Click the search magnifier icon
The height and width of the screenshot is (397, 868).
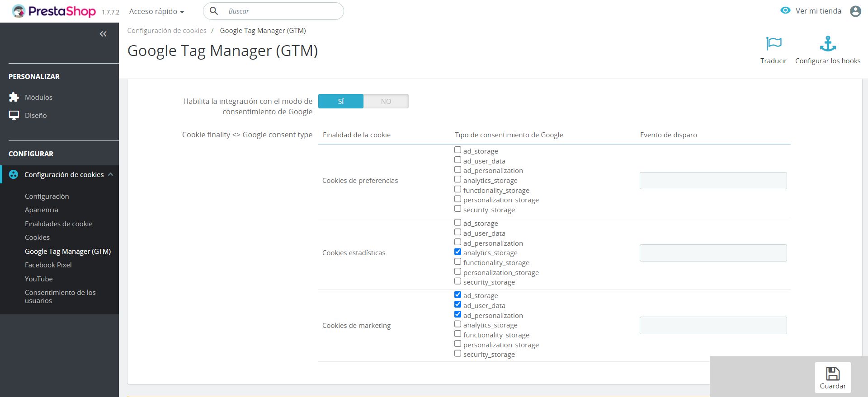pyautogui.click(x=214, y=11)
